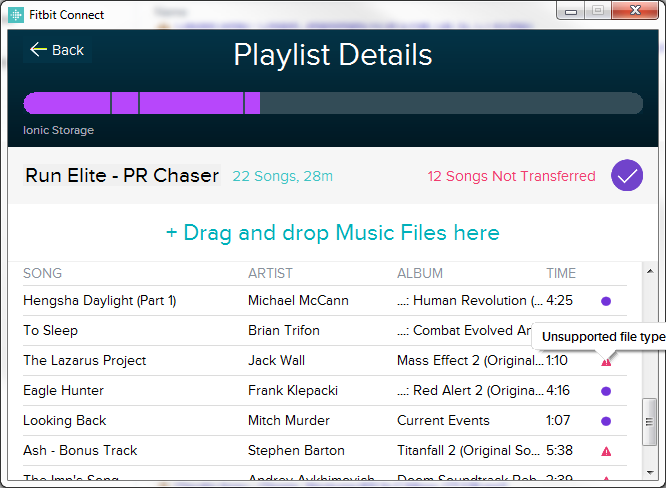Image resolution: width=666 pixels, height=488 pixels.
Task: Click warning triangle for Ash - Bonus Track
Action: pos(606,451)
